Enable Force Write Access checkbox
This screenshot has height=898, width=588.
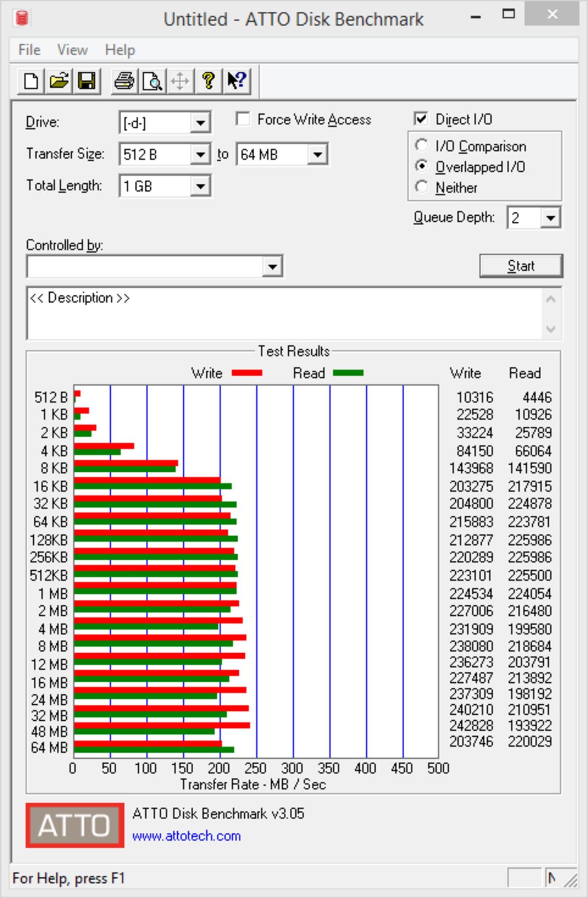pyautogui.click(x=243, y=119)
